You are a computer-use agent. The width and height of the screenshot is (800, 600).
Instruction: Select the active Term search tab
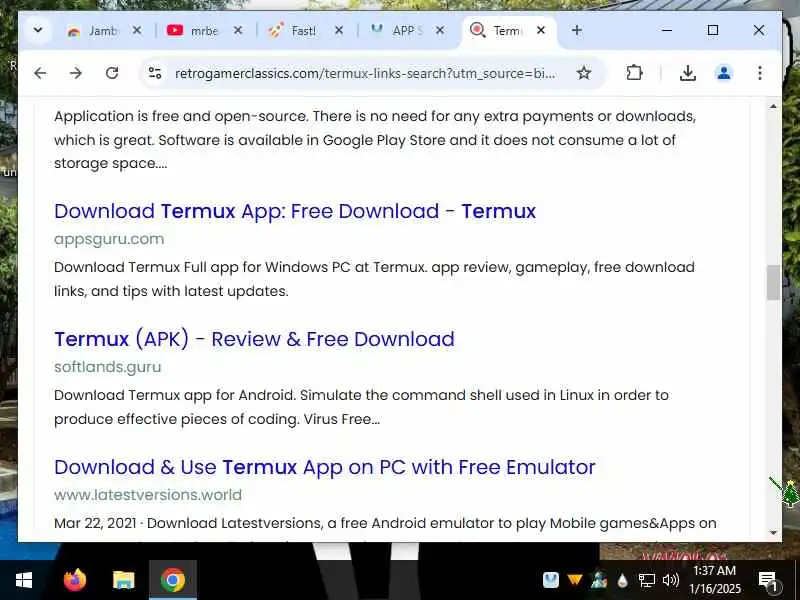coord(500,31)
